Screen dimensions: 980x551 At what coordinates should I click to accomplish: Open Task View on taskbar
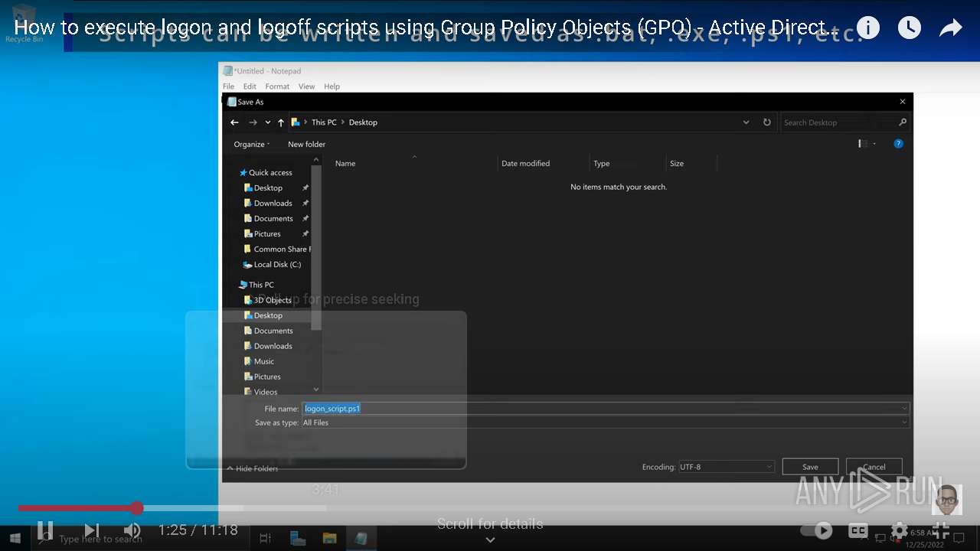[x=265, y=539]
